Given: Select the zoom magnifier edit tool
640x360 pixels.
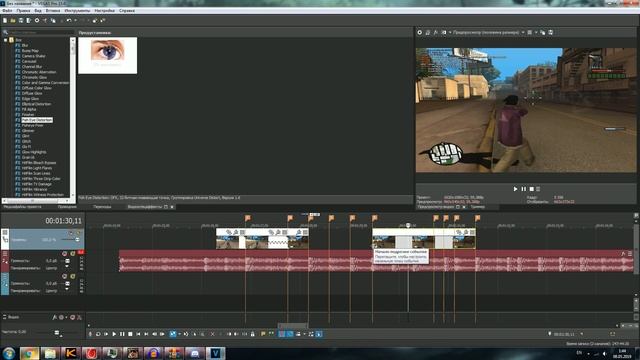Looking at the screenshot, I should 202,334.
